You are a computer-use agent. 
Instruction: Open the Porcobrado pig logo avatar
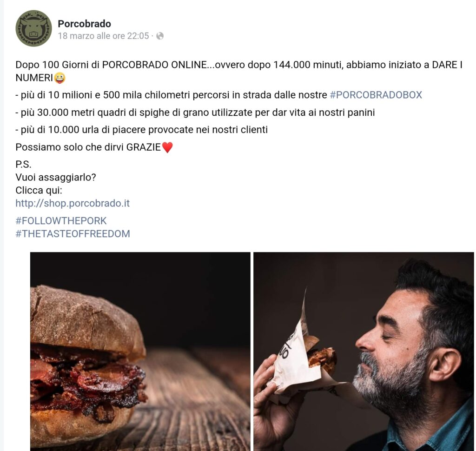pos(33,28)
